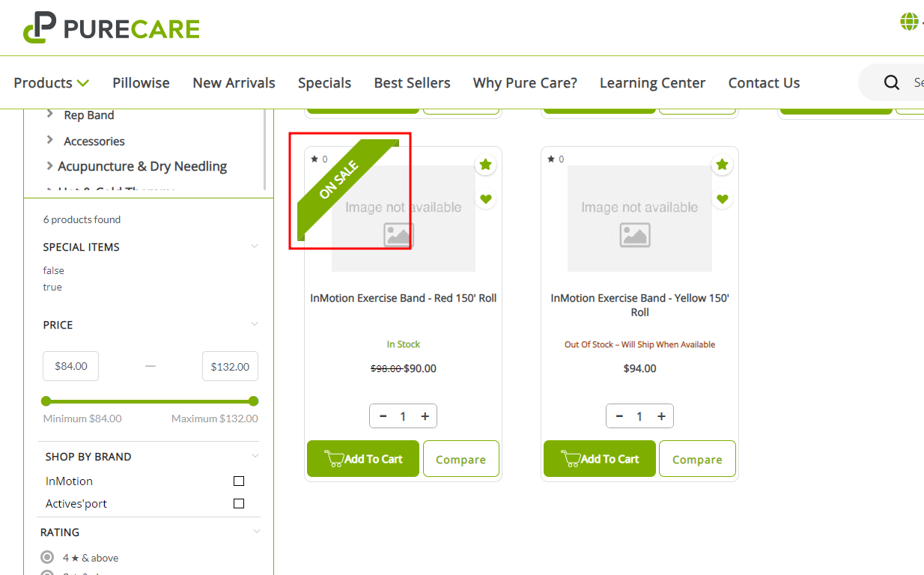924x575 pixels.
Task: Check the Actives'port brand checkbox
Action: tap(239, 504)
